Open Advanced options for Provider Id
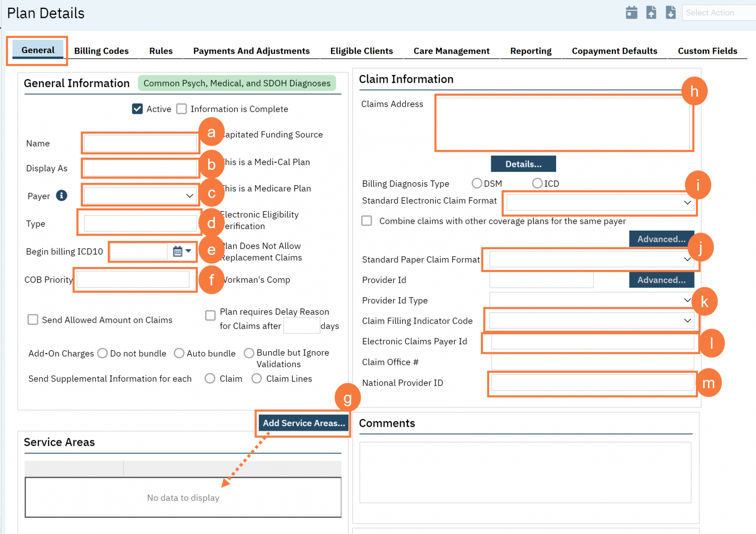This screenshot has width=756, height=534. (x=661, y=280)
